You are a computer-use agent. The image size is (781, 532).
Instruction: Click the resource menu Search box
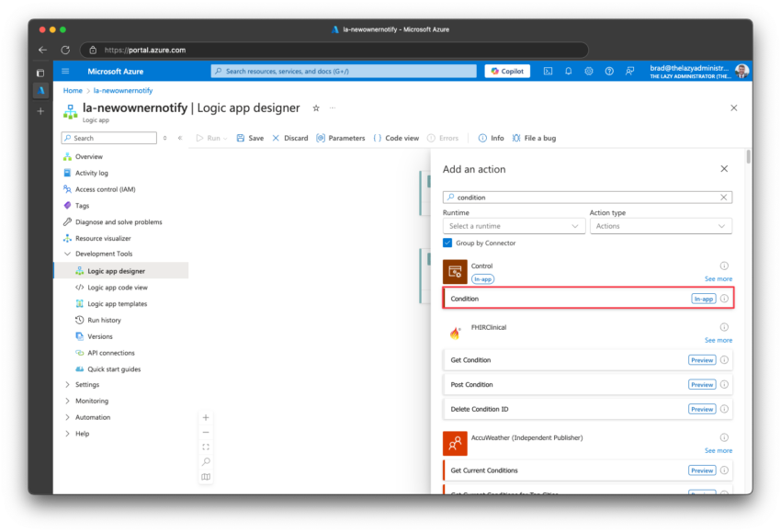click(109, 138)
